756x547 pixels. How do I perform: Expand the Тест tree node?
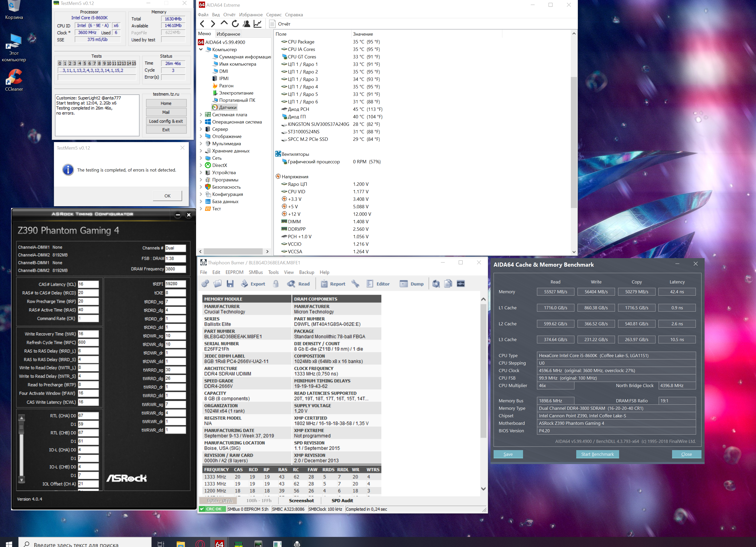click(x=201, y=209)
